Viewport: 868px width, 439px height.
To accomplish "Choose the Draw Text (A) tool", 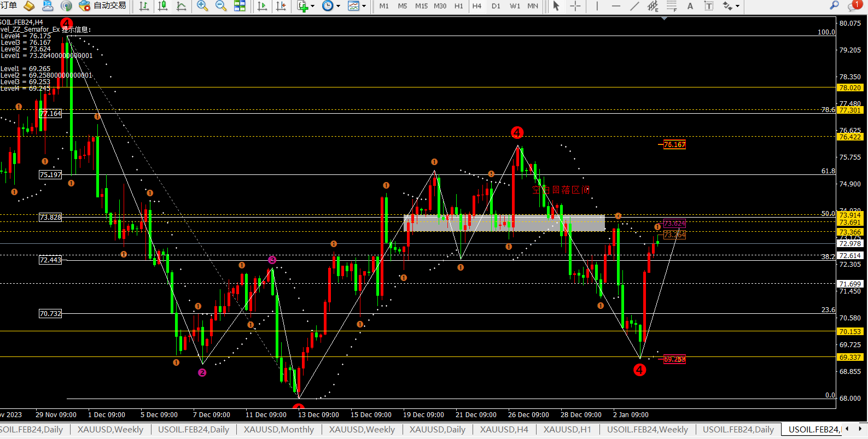I will coord(690,6).
